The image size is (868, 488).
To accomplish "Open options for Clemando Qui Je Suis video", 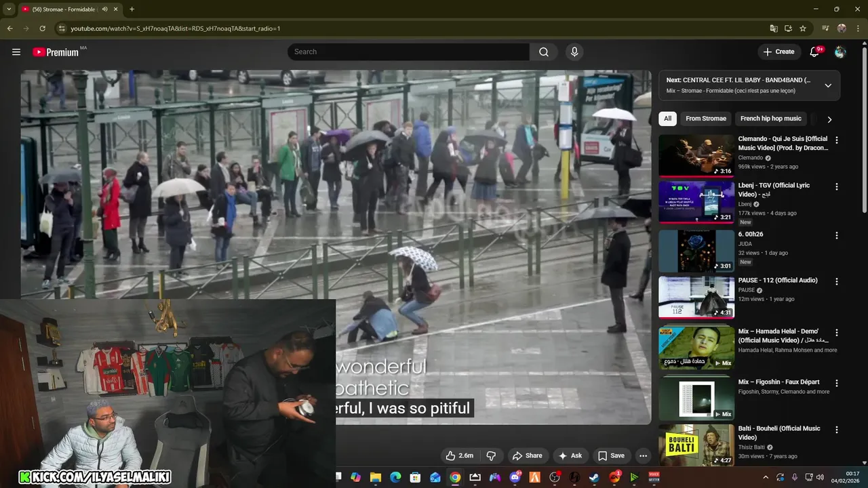I will (x=837, y=140).
